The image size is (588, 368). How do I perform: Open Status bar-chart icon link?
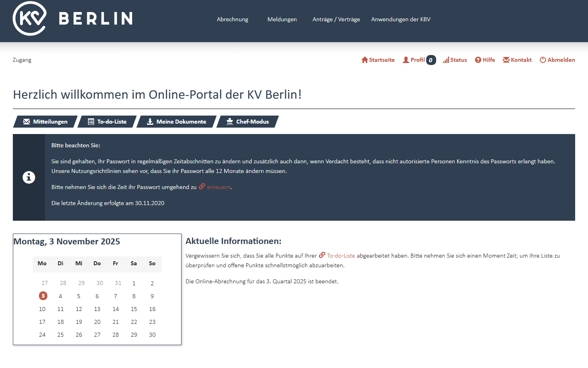(x=446, y=60)
